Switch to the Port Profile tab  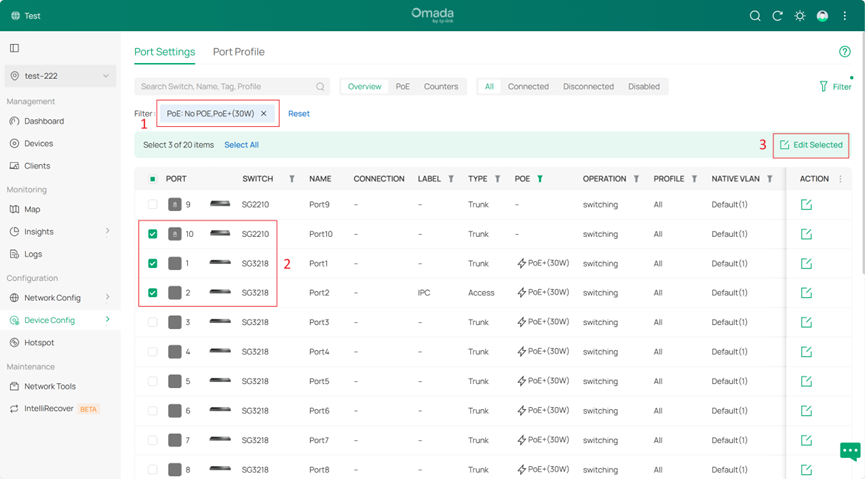coord(238,52)
